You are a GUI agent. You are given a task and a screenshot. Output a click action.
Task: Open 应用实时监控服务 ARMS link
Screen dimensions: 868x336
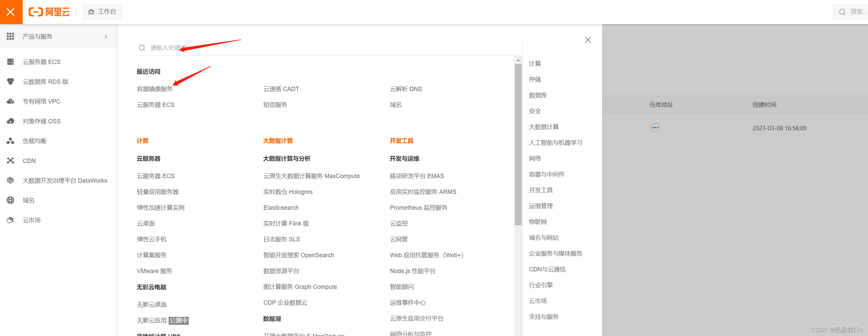pyautogui.click(x=423, y=192)
